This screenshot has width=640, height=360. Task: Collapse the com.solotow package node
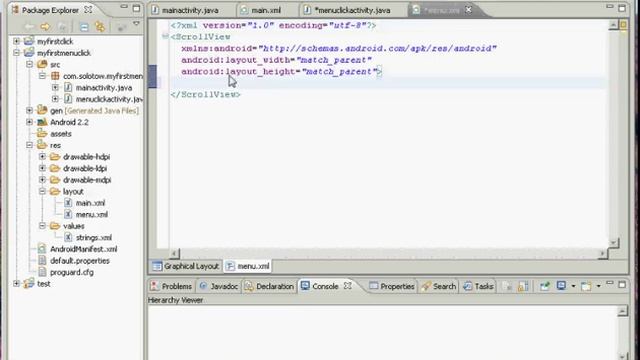click(42, 76)
